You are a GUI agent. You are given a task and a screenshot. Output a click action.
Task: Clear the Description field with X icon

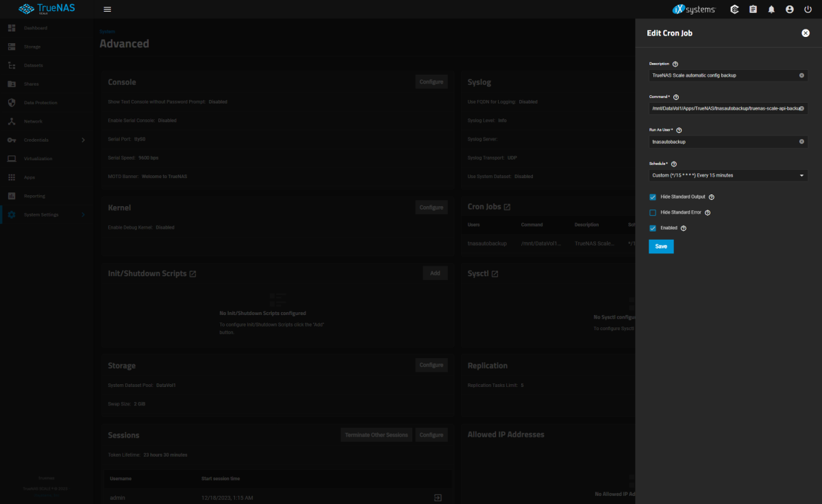[x=801, y=75]
